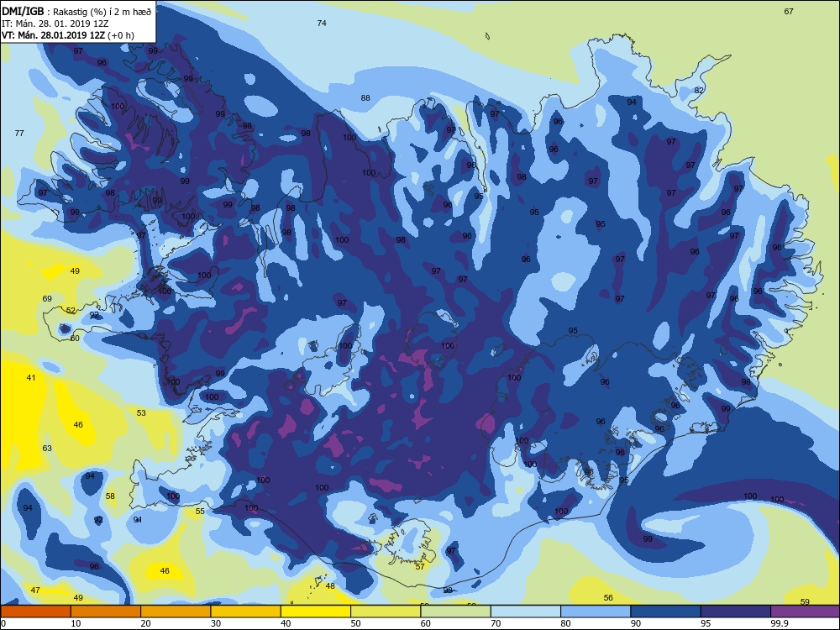Image resolution: width=840 pixels, height=630 pixels.
Task: Click the title line 'DMI/IGB : Rakastig (%) í 2 m hæð'
Action: click(x=76, y=12)
